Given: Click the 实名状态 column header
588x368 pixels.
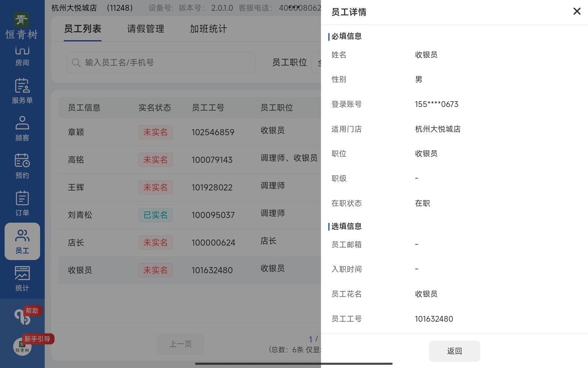Looking at the screenshot, I should tap(155, 108).
